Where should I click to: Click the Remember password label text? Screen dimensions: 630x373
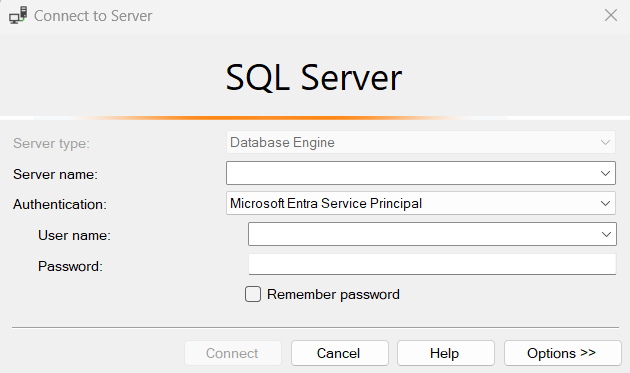tap(333, 295)
